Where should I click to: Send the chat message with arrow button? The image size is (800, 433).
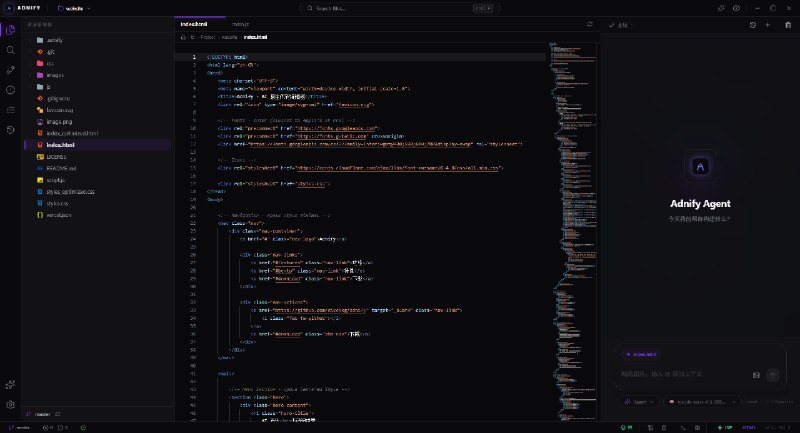click(773, 375)
